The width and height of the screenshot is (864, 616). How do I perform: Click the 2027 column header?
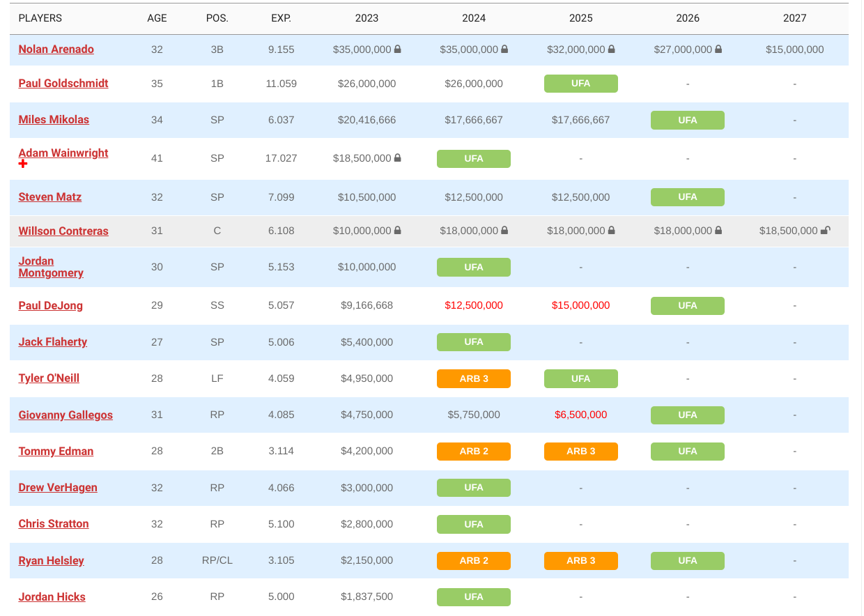pyautogui.click(x=795, y=18)
